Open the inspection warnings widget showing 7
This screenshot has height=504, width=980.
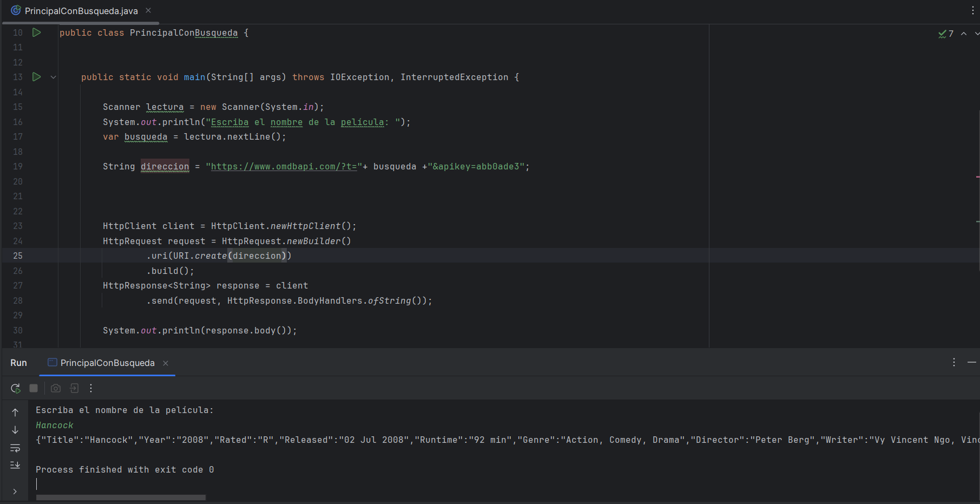click(945, 34)
